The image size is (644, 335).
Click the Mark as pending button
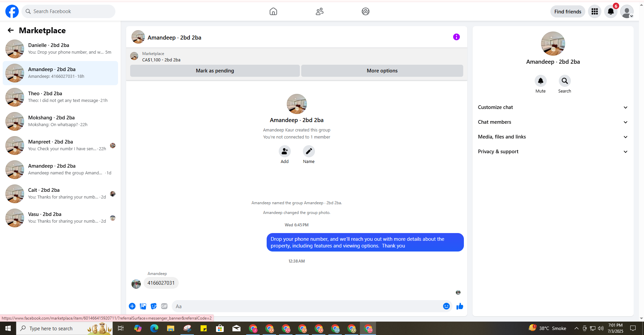(x=215, y=71)
